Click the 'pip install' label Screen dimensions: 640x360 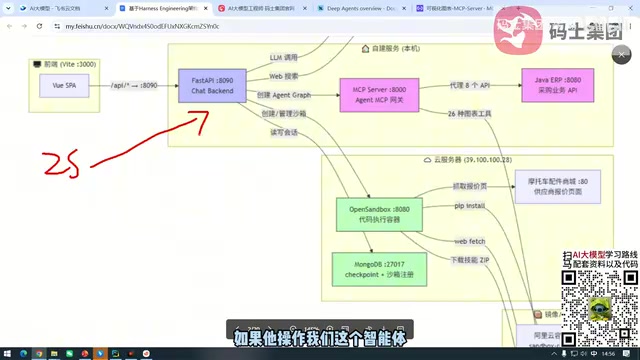click(469, 206)
